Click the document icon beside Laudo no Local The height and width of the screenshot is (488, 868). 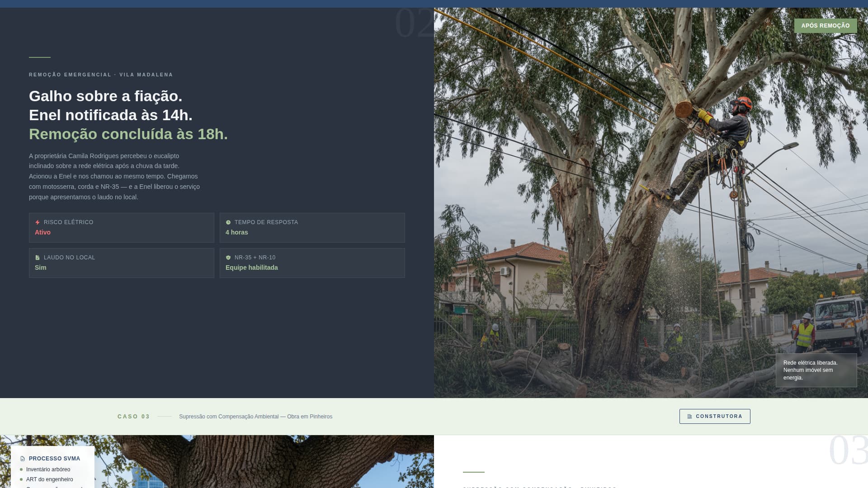38,258
